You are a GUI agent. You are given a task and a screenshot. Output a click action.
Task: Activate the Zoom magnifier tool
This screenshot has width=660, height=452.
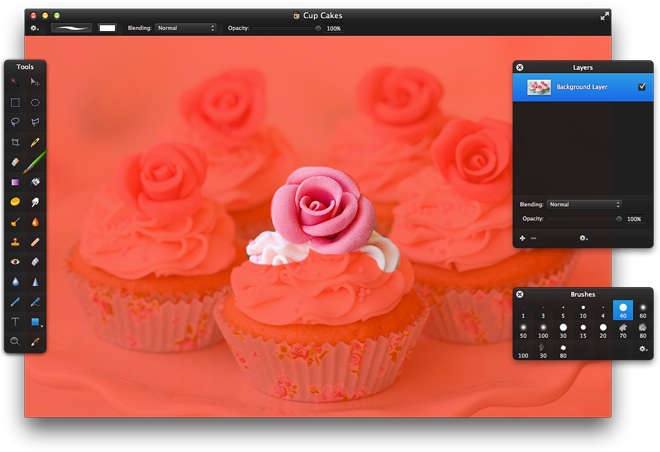(x=15, y=341)
